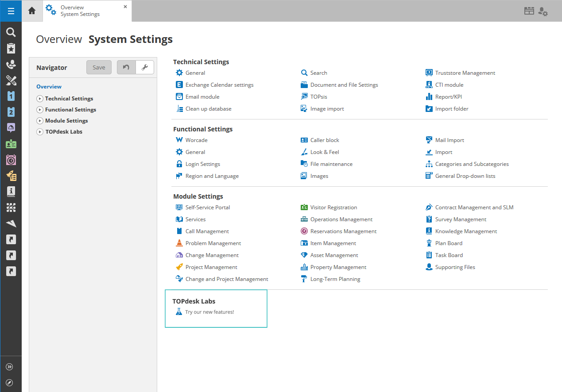Open user settings icon at top right
Image resolution: width=562 pixels, height=392 pixels.
[x=543, y=12]
